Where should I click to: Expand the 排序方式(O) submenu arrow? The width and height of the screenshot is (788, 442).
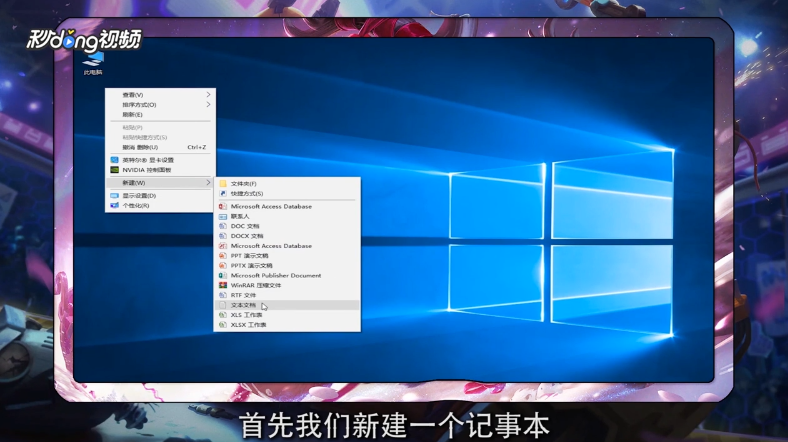pos(208,104)
